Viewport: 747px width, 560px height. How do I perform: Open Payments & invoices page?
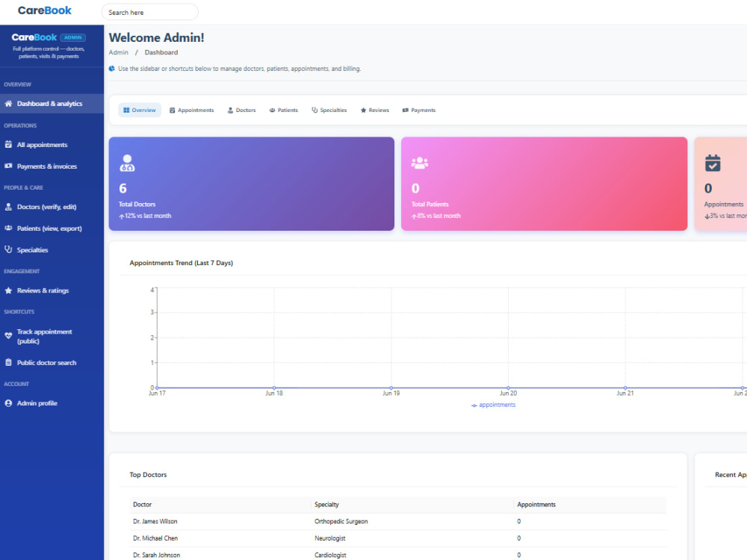point(52,166)
